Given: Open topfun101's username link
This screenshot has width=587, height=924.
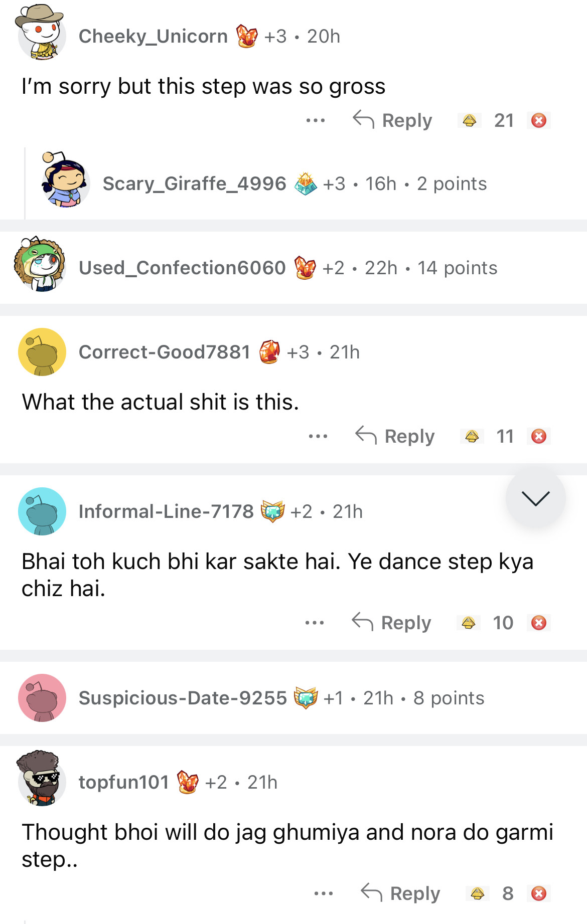Looking at the screenshot, I should coord(124,782).
